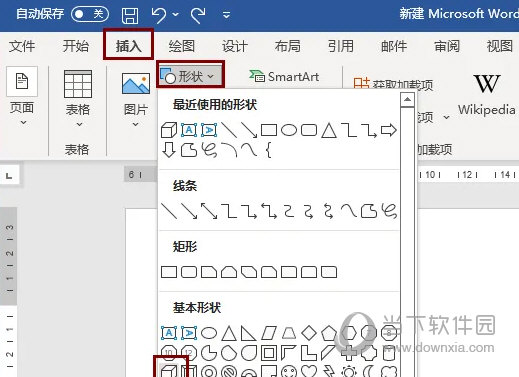Screen dimensions: 519x377
Task: Click the Save disk icon
Action: click(x=130, y=15)
